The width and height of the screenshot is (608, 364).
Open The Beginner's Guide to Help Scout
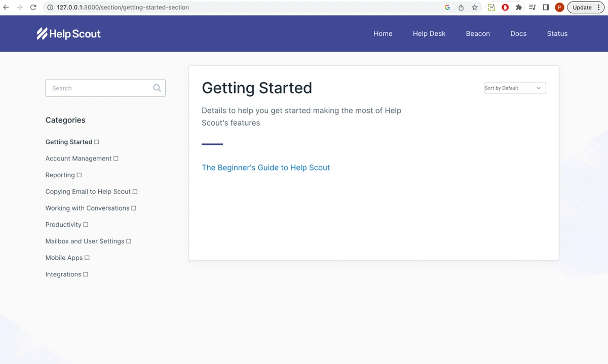265,168
